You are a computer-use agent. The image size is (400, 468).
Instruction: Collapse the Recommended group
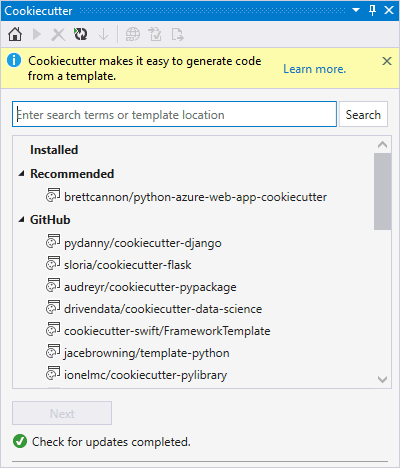click(x=22, y=173)
